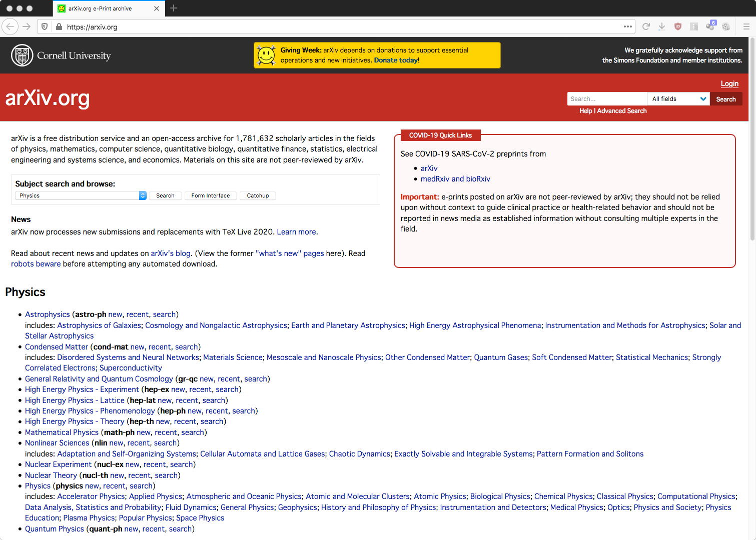Image resolution: width=756 pixels, height=540 pixels.
Task: Open the medRxiv and bioRxiv link
Action: (455, 179)
